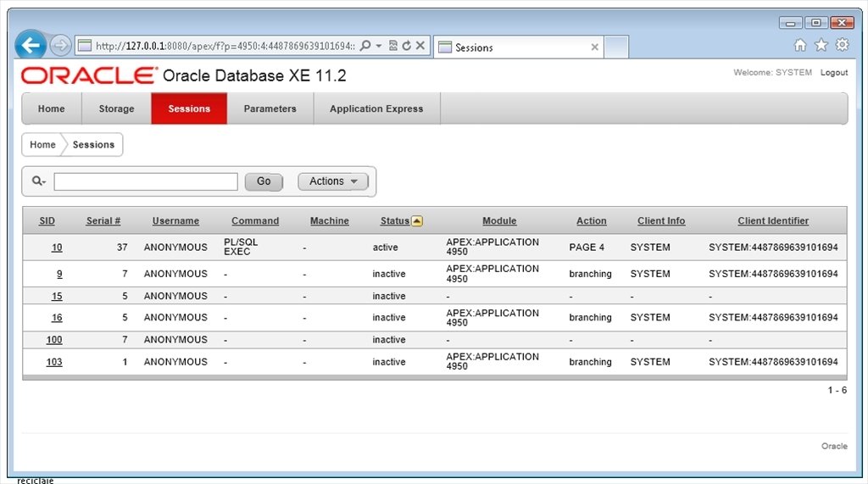
Task: Sort by Username column header
Action: (175, 221)
